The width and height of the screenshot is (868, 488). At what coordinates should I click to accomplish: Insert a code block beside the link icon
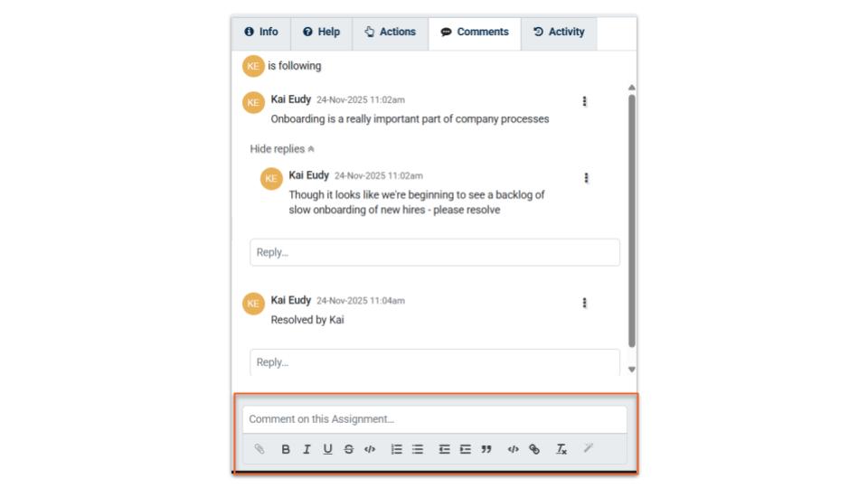pyautogui.click(x=514, y=449)
